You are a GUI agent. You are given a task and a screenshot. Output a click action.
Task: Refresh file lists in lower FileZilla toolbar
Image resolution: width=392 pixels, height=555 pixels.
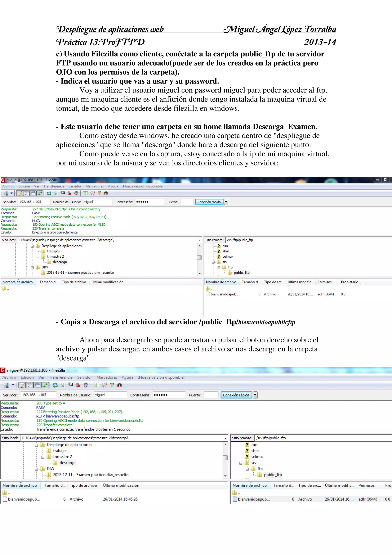click(x=55, y=385)
